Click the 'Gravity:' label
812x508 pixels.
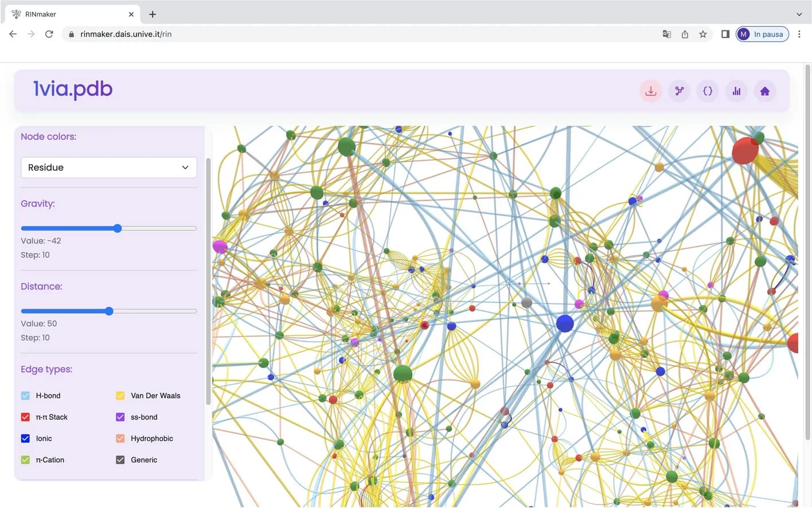[38, 204]
